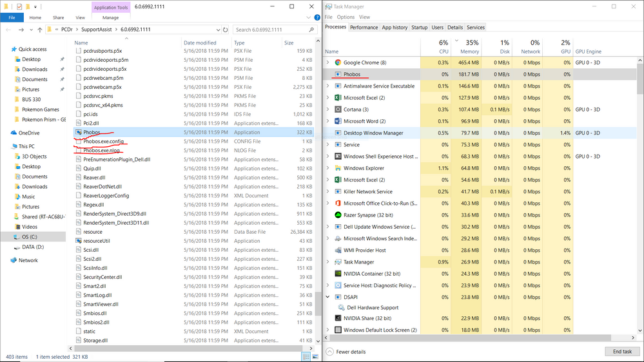The image size is (644, 362).
Task: Select DATA (D:) drive in navigation pane
Action: [x=34, y=247]
